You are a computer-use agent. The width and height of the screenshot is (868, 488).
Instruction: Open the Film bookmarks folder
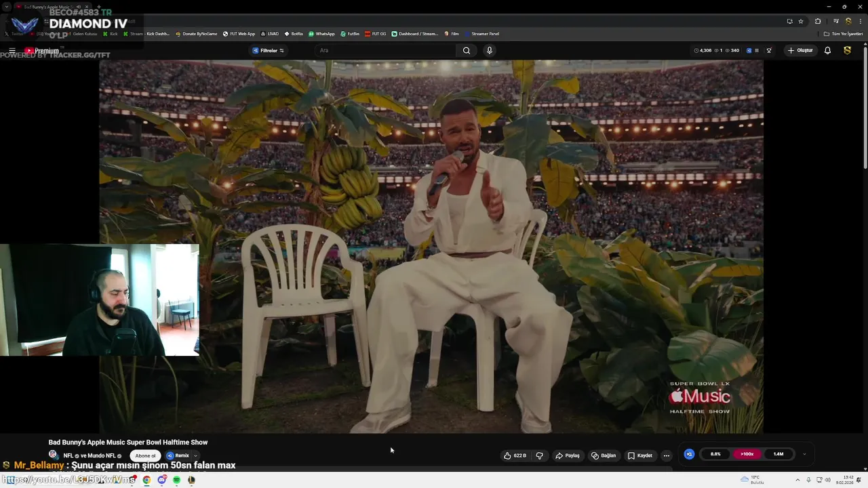click(x=452, y=33)
